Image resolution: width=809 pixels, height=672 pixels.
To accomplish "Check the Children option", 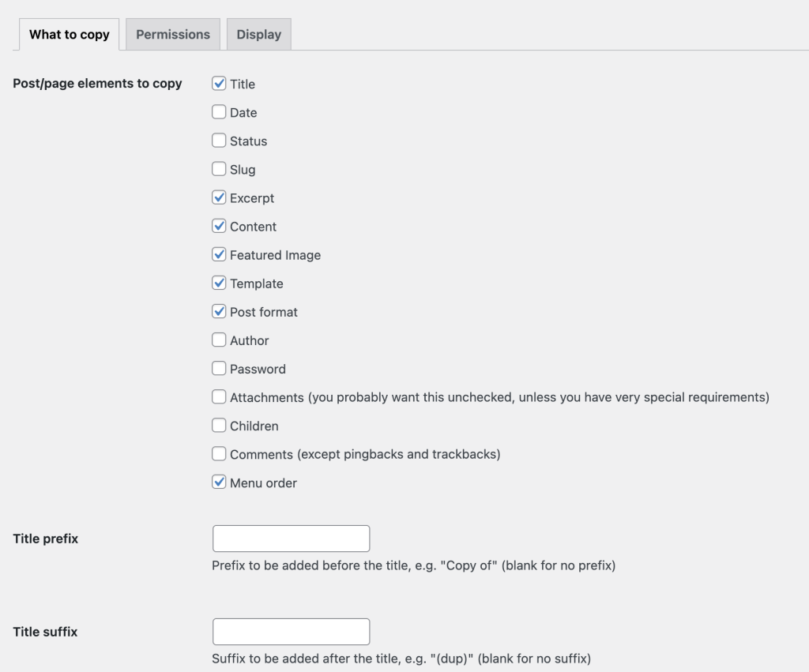I will (x=220, y=425).
